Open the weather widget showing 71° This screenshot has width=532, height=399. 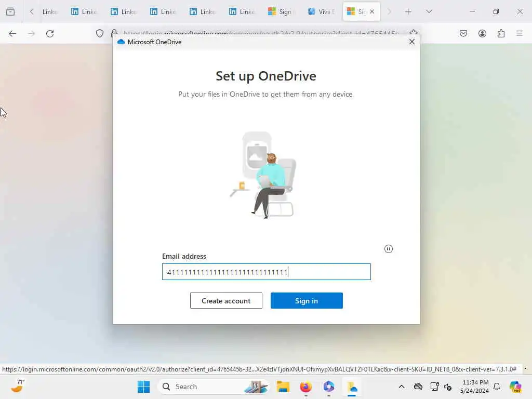coord(18,386)
